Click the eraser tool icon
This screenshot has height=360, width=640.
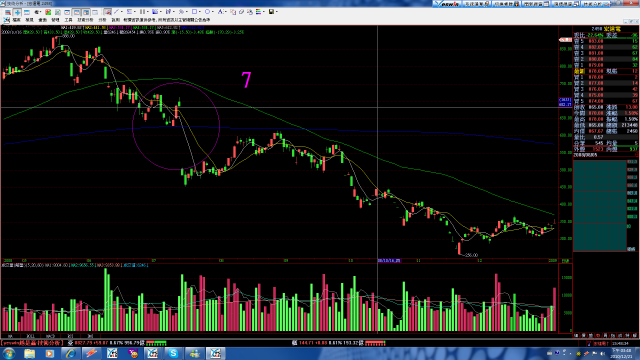(x=241, y=12)
